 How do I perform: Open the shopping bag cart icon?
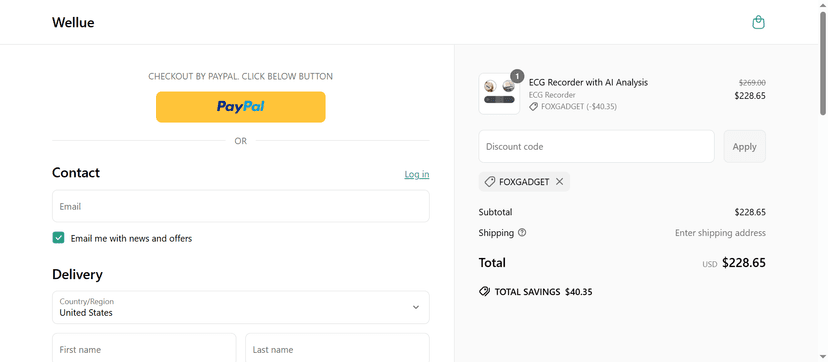point(758,22)
